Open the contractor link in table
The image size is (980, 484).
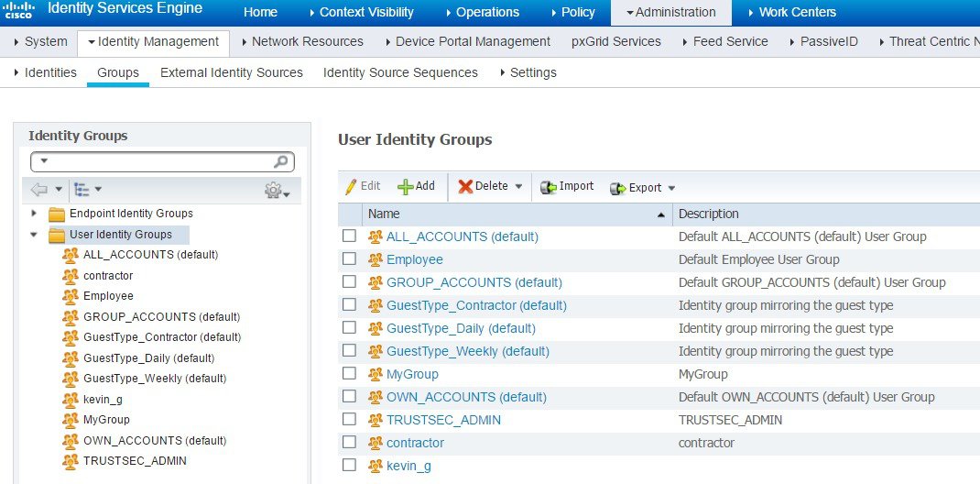click(x=415, y=443)
